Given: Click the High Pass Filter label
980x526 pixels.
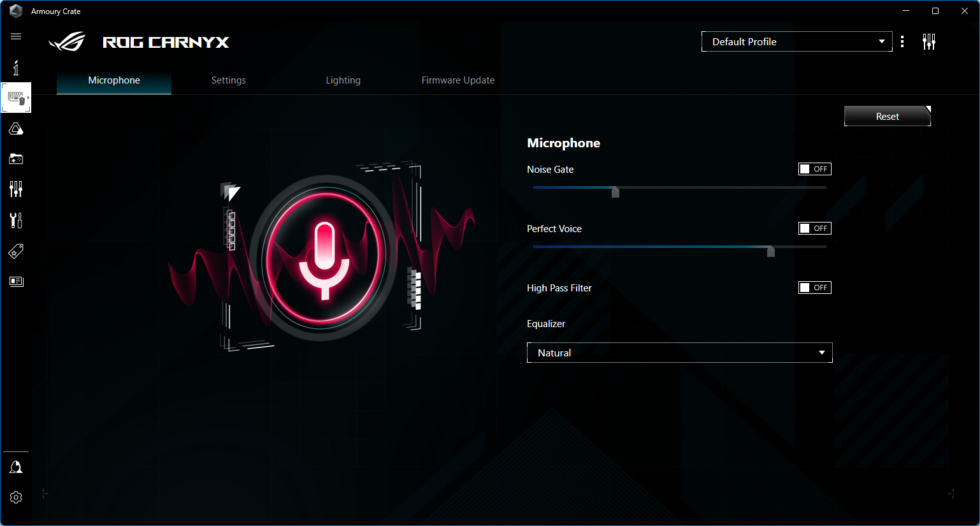Looking at the screenshot, I should 559,288.
